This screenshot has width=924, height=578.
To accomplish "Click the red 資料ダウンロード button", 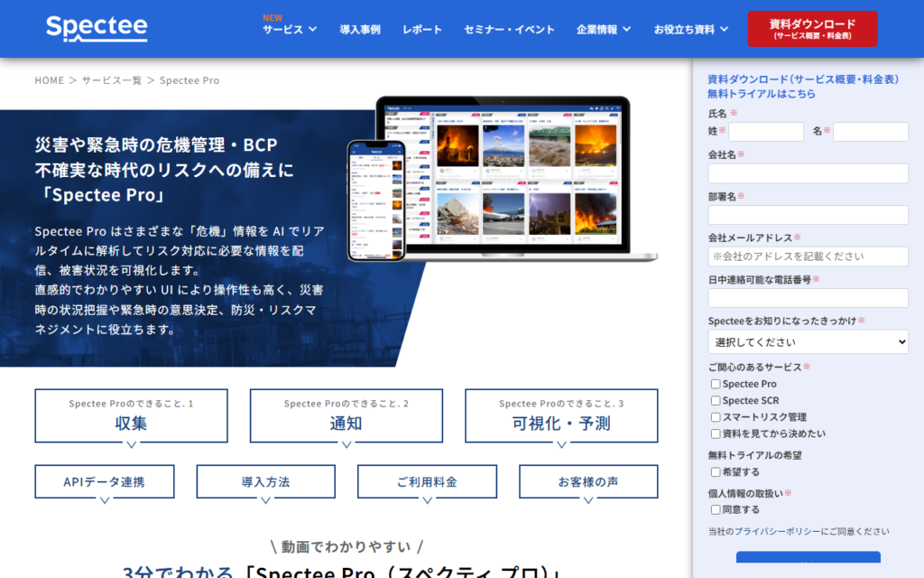I will click(x=812, y=28).
